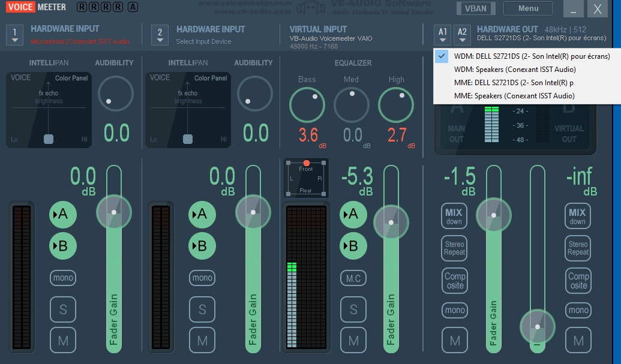
Task: Toggle mono on main out A
Action: [x=455, y=310]
